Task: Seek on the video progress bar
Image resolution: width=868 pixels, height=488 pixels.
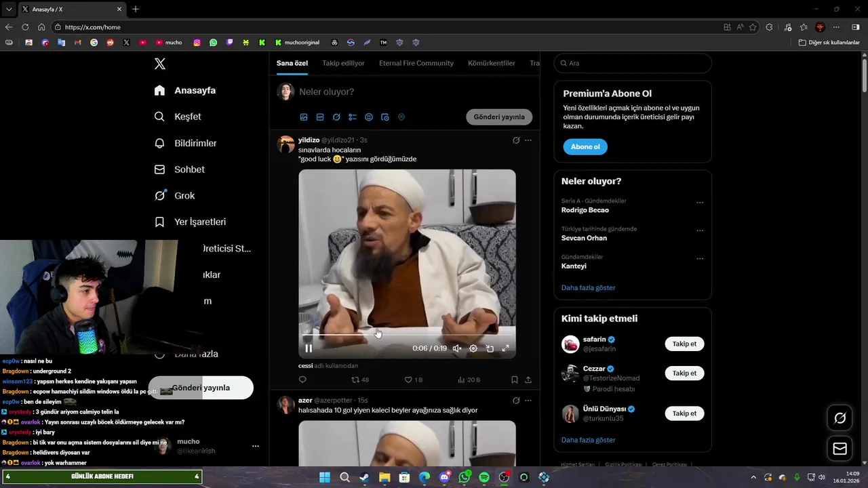Action: click(x=407, y=335)
